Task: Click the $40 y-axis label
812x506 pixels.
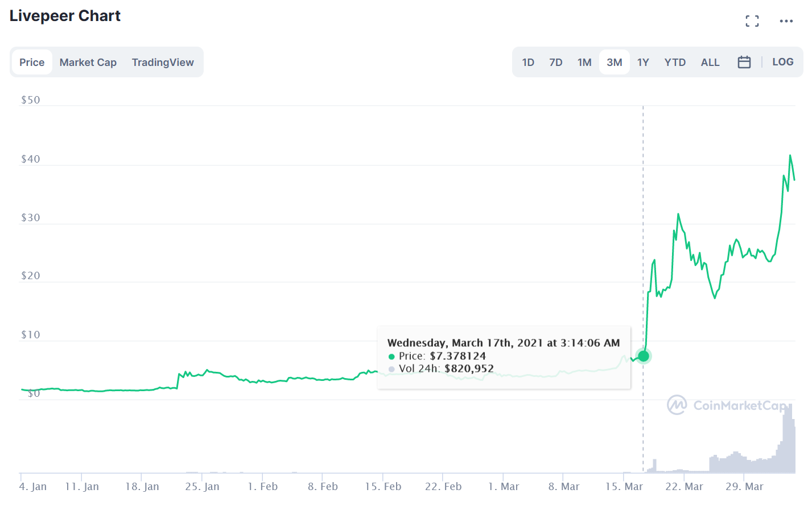Action: coord(31,159)
